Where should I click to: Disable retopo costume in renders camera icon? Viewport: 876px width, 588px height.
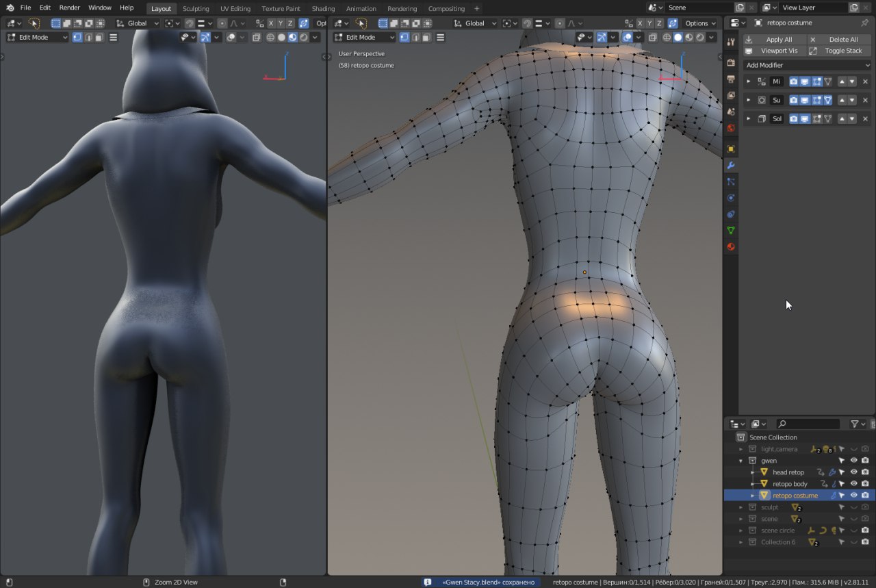tap(865, 496)
